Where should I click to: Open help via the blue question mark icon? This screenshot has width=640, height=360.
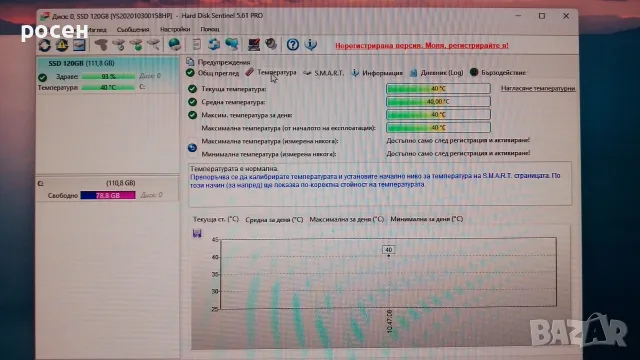(293, 44)
